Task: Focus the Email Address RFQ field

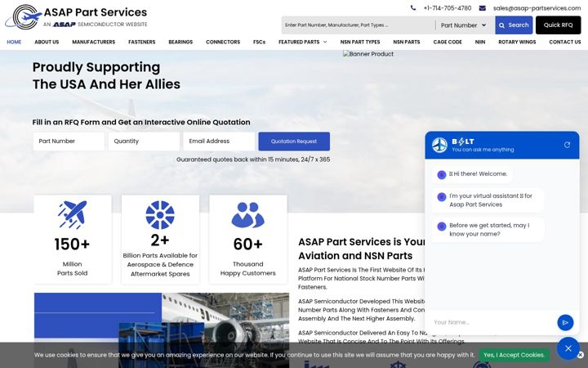Action: tap(219, 141)
